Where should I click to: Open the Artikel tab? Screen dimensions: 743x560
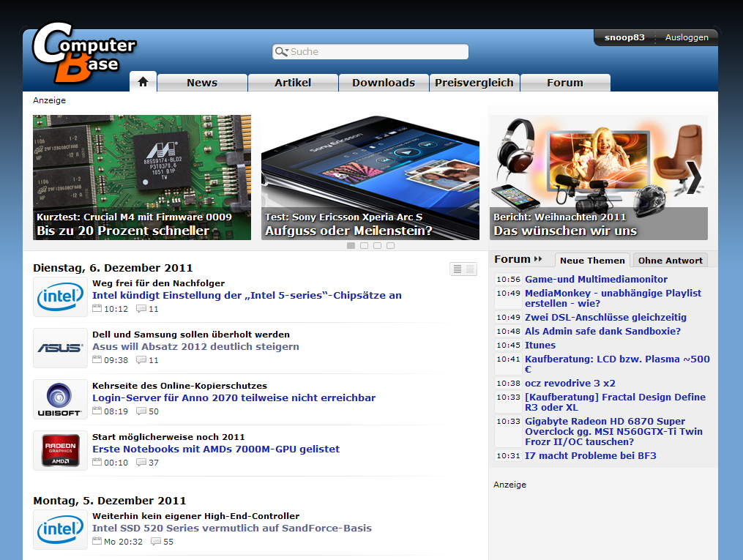(x=293, y=83)
